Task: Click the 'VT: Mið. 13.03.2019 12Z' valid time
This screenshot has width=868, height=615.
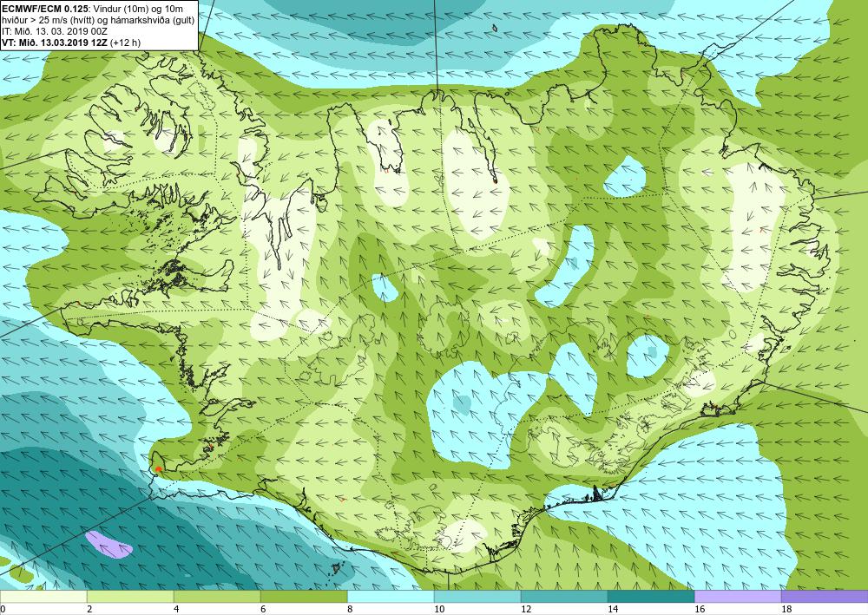Action: click(55, 43)
